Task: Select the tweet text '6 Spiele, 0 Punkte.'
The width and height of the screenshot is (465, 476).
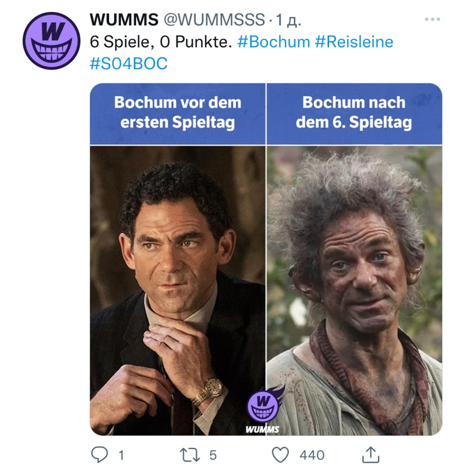Action: (x=161, y=42)
